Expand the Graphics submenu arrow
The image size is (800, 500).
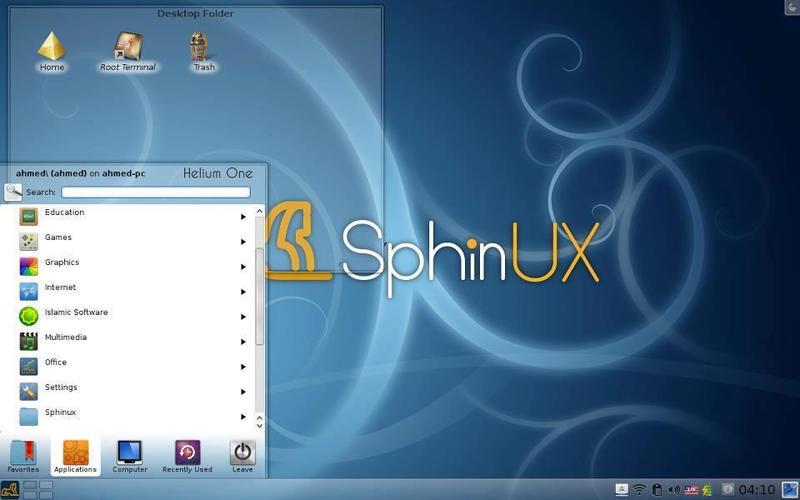pos(243,267)
